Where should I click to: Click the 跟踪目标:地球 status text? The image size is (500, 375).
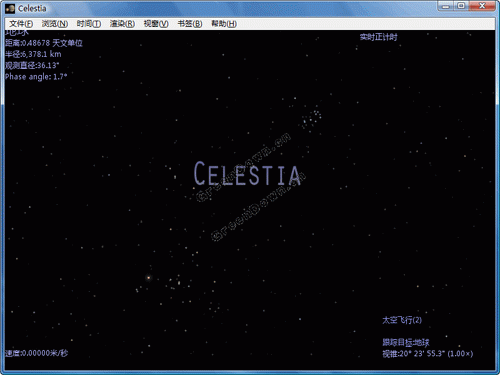point(406,342)
